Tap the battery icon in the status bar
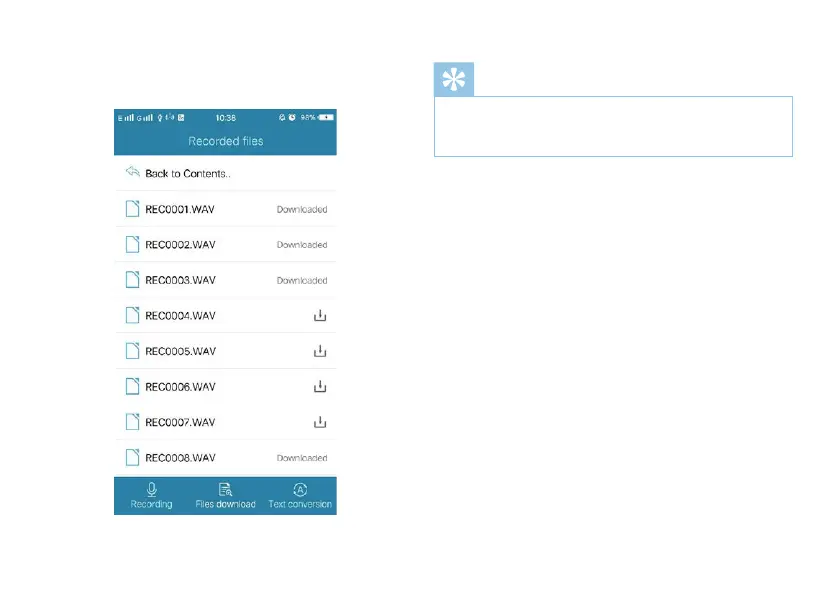839x595 pixels. (326, 117)
